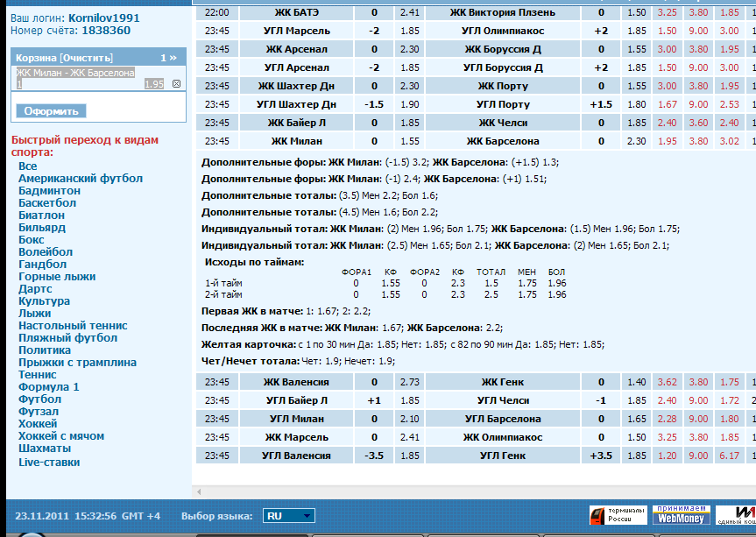Open Дартс sport section
756x537 pixels.
[x=35, y=289]
